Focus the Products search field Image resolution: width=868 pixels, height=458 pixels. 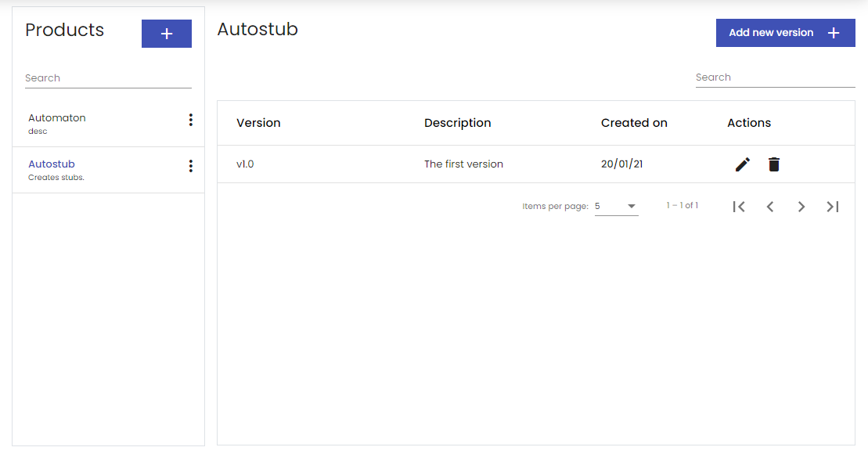[x=108, y=78]
